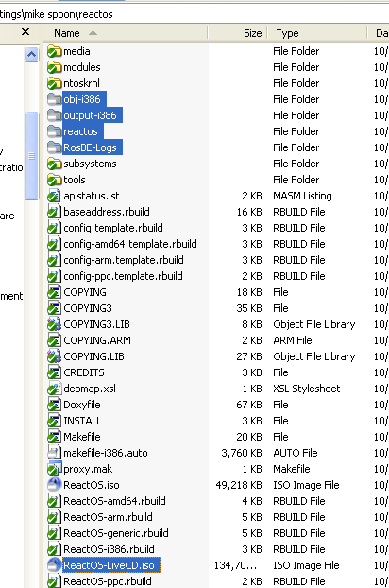Select ReactOS-arm.rbuild file name
Viewport: 389px width, 588px height.
[x=108, y=517]
